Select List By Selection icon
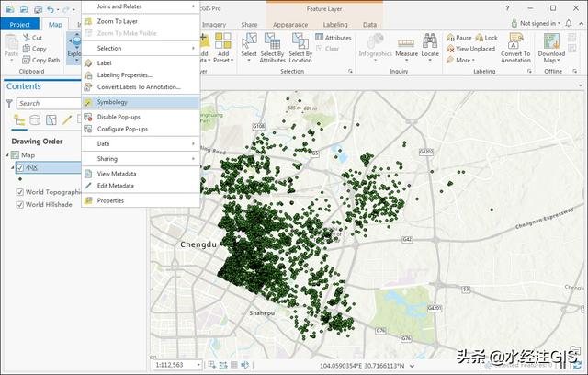This screenshot has width=588, height=375. [51, 120]
